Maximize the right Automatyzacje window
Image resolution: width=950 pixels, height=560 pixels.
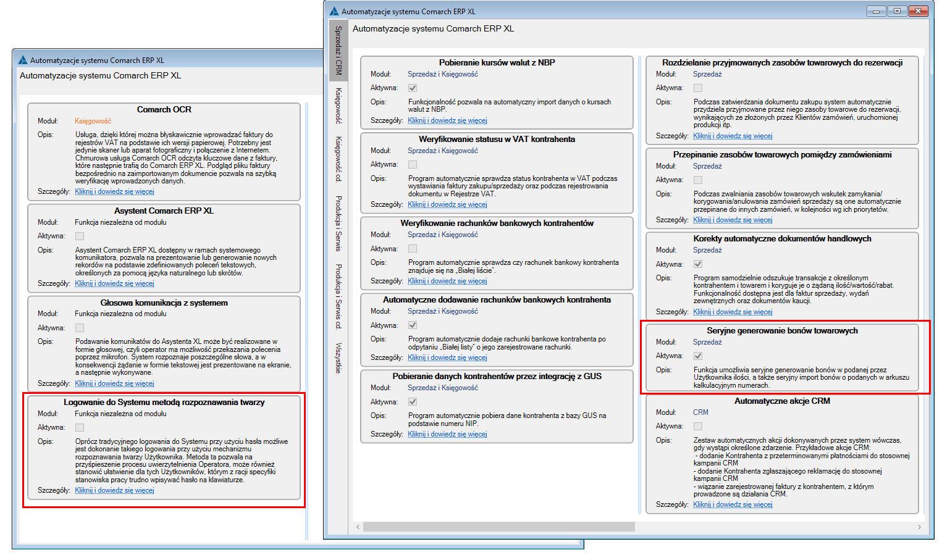[x=897, y=10]
